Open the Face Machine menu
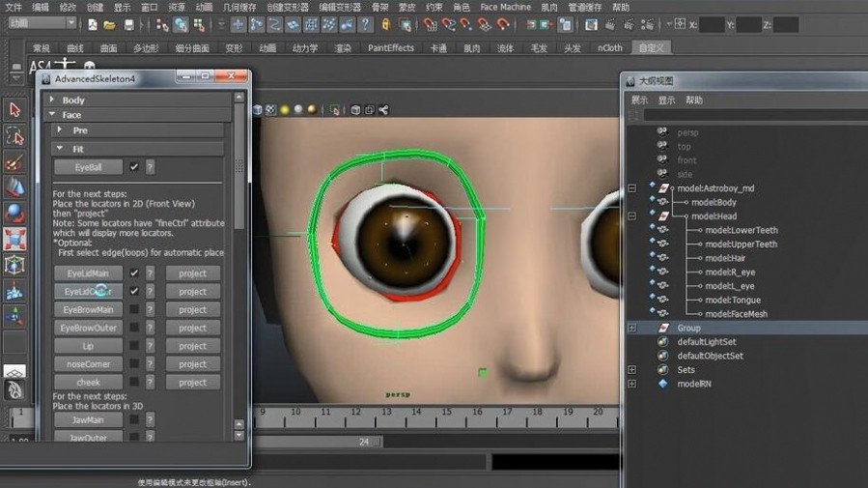 505,7
